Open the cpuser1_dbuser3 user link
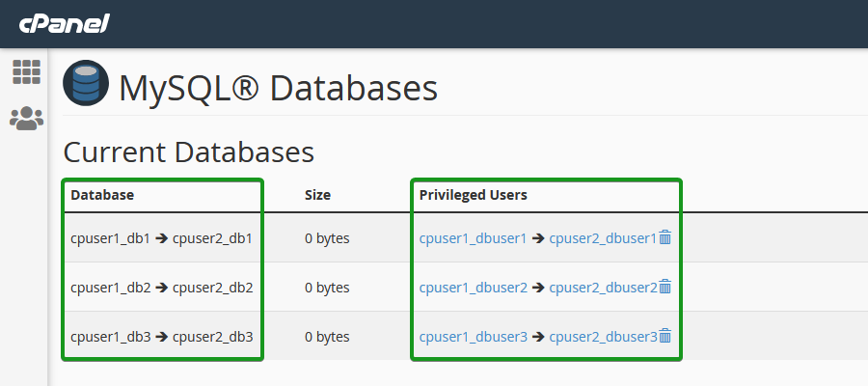 [x=474, y=337]
